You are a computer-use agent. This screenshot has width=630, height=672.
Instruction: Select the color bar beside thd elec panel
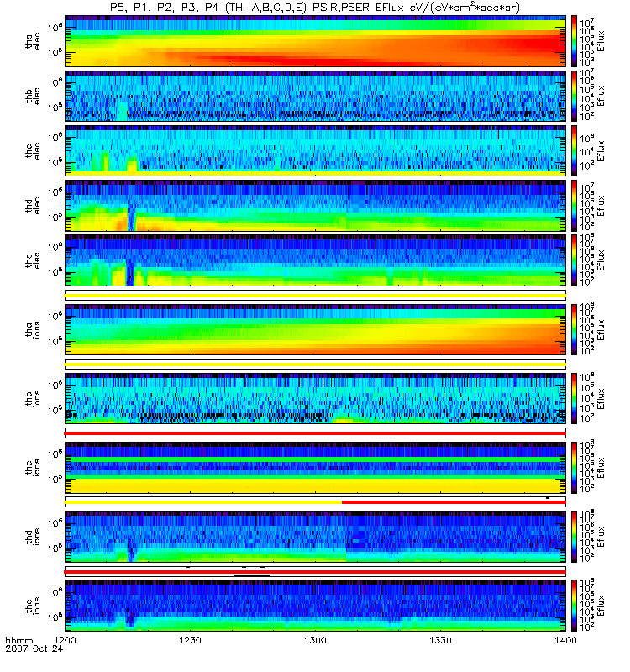574,206
